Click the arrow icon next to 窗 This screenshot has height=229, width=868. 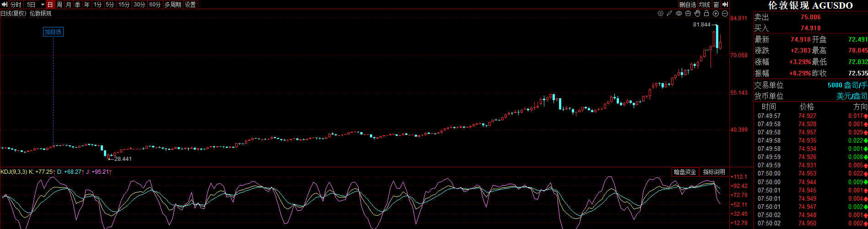point(725,5)
